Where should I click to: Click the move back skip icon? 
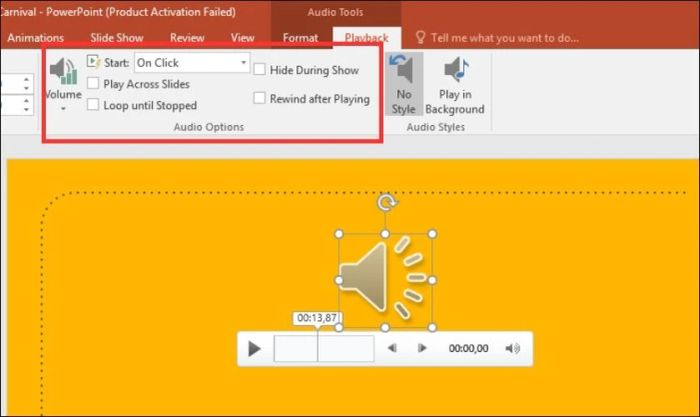pyautogui.click(x=393, y=348)
